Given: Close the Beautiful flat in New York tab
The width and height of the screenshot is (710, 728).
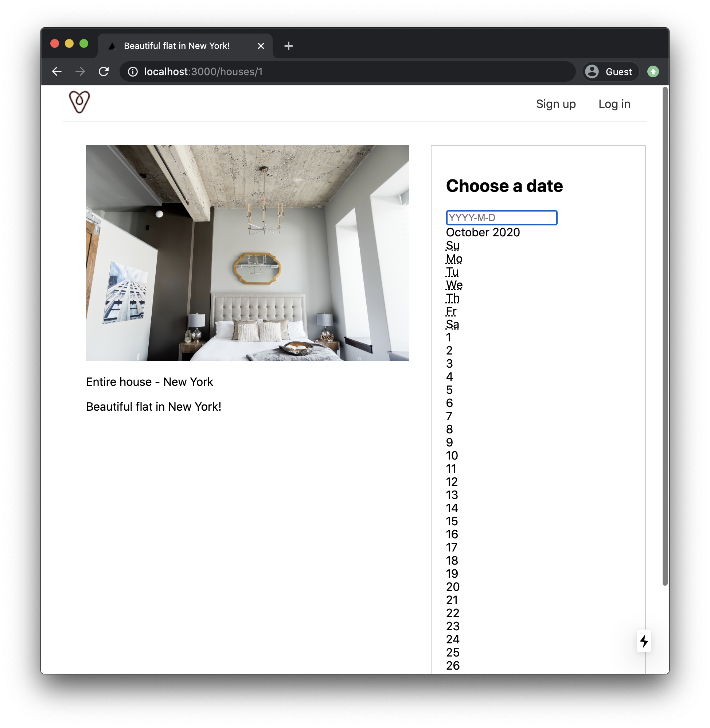Looking at the screenshot, I should click(x=261, y=46).
